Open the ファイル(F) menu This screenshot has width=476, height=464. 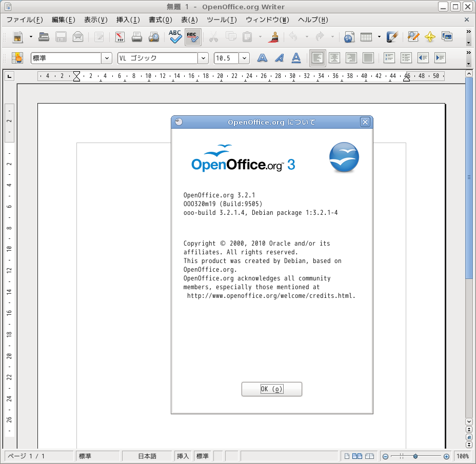click(25, 19)
